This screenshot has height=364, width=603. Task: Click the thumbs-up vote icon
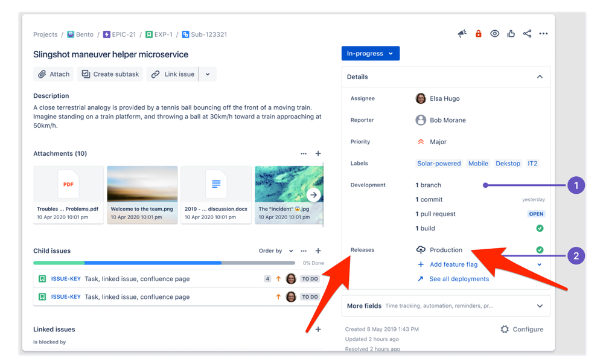click(x=511, y=33)
